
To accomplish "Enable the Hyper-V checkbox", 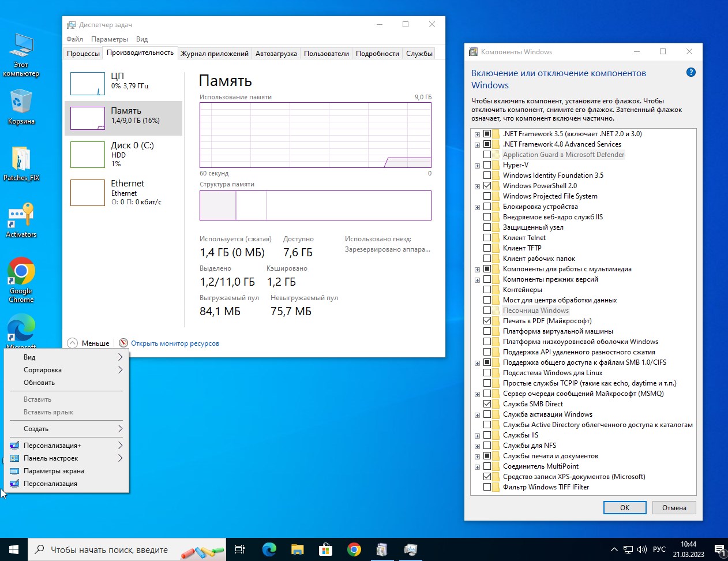I will pyautogui.click(x=487, y=165).
